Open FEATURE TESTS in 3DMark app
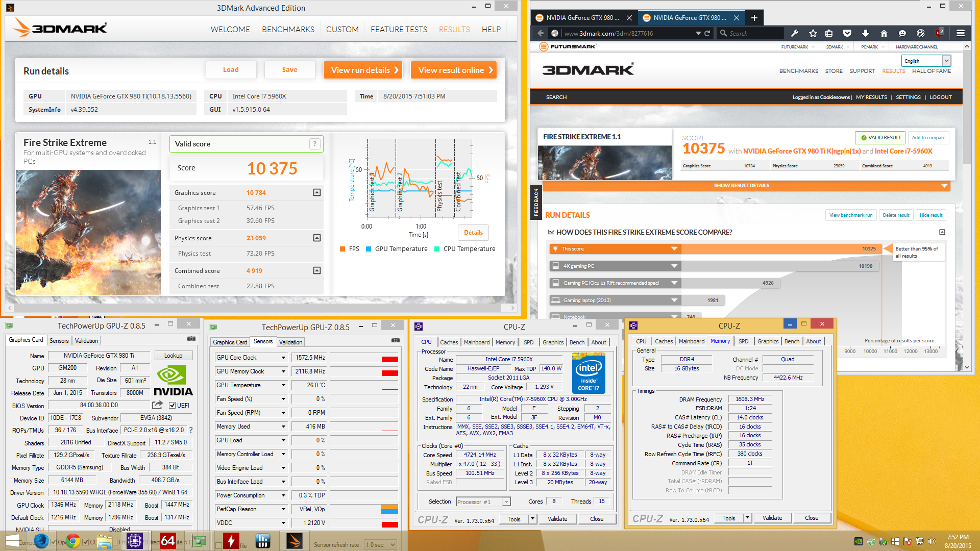980x551 pixels. tap(399, 30)
